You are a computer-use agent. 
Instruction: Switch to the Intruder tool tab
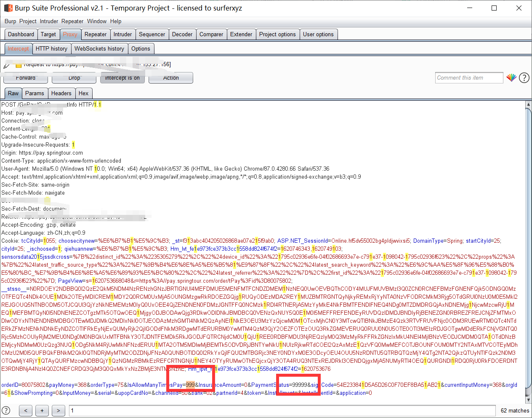point(123,35)
